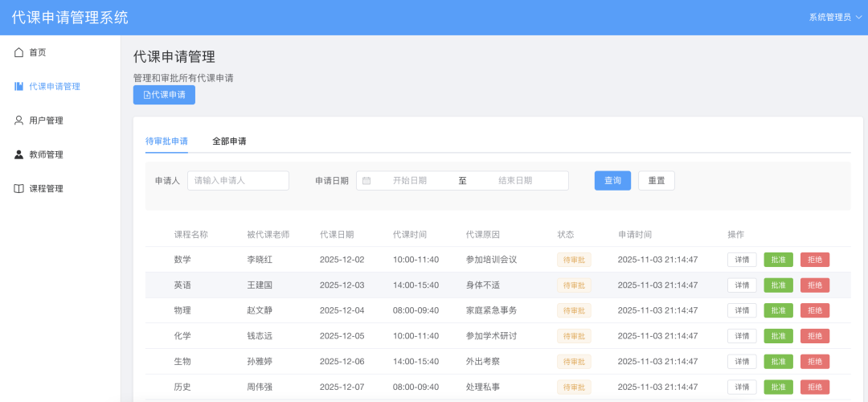Click the 申请时间 column header
868x402 pixels.
pos(635,235)
